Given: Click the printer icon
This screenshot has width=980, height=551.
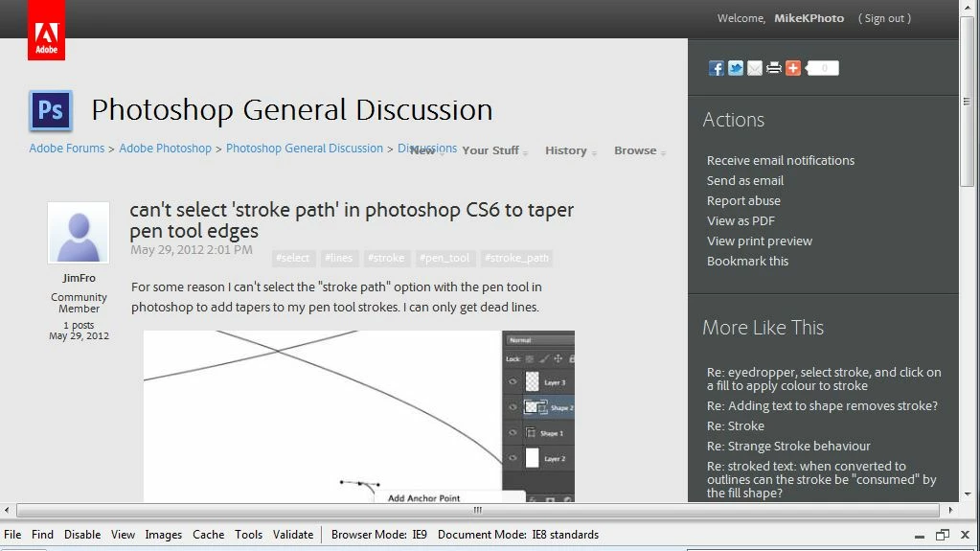Looking at the screenshot, I should [x=774, y=68].
